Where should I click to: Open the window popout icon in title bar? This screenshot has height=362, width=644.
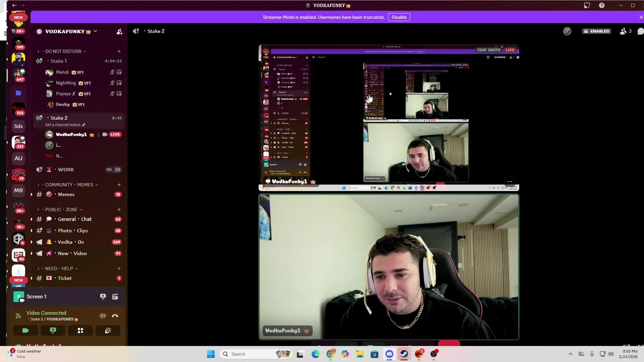pos(587,6)
